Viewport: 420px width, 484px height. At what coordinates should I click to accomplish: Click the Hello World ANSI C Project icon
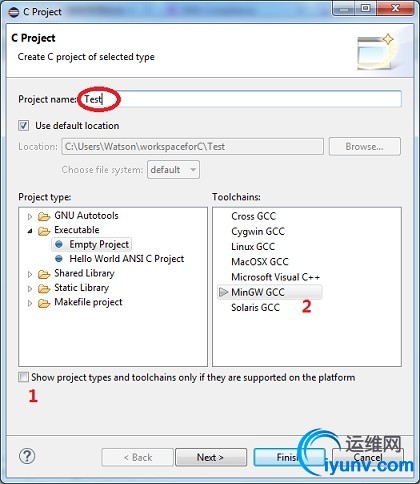59,259
